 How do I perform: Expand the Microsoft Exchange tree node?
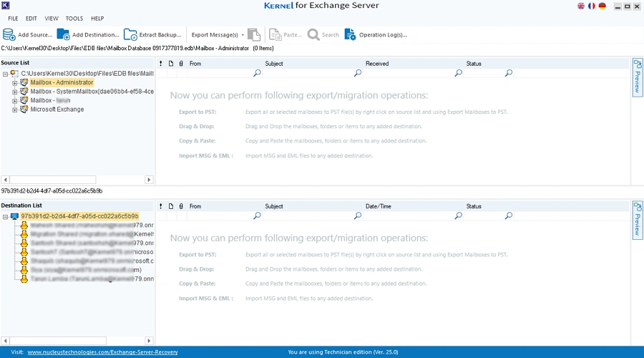click(x=14, y=110)
